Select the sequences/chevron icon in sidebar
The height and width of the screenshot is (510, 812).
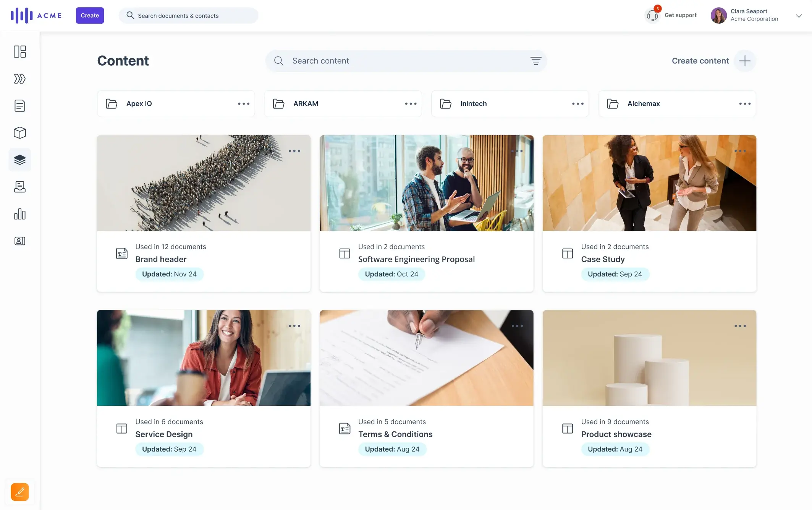(19, 78)
